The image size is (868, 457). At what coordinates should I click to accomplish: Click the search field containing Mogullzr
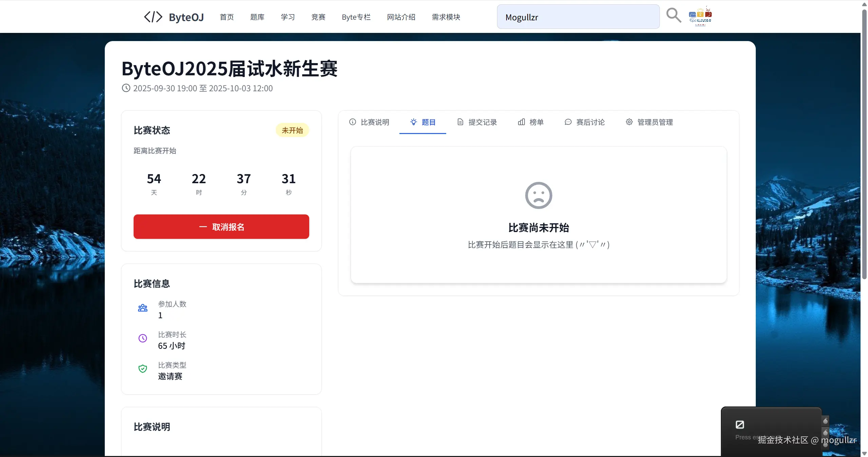tap(578, 17)
